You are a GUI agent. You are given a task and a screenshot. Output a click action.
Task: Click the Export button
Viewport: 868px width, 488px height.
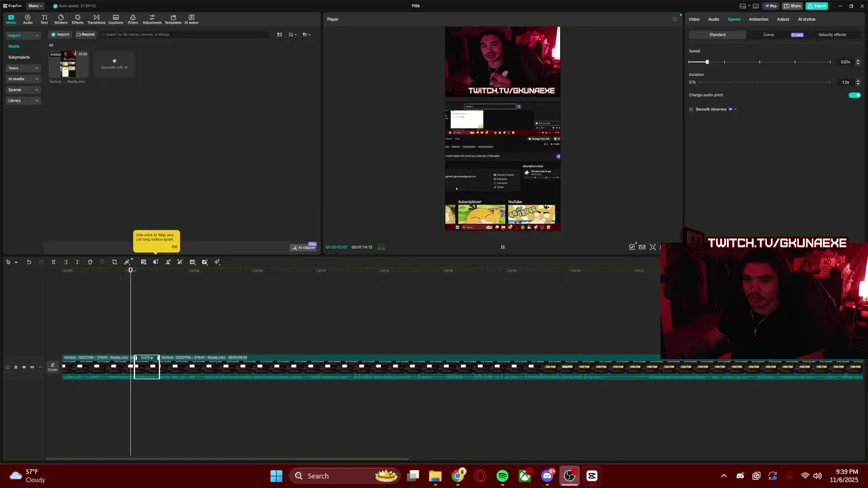coord(817,6)
